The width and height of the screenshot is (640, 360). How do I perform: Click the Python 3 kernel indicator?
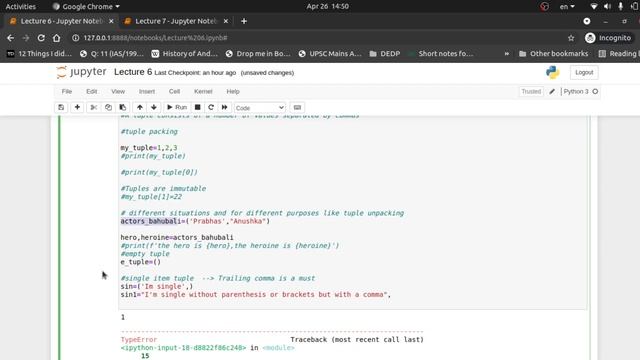[576, 91]
